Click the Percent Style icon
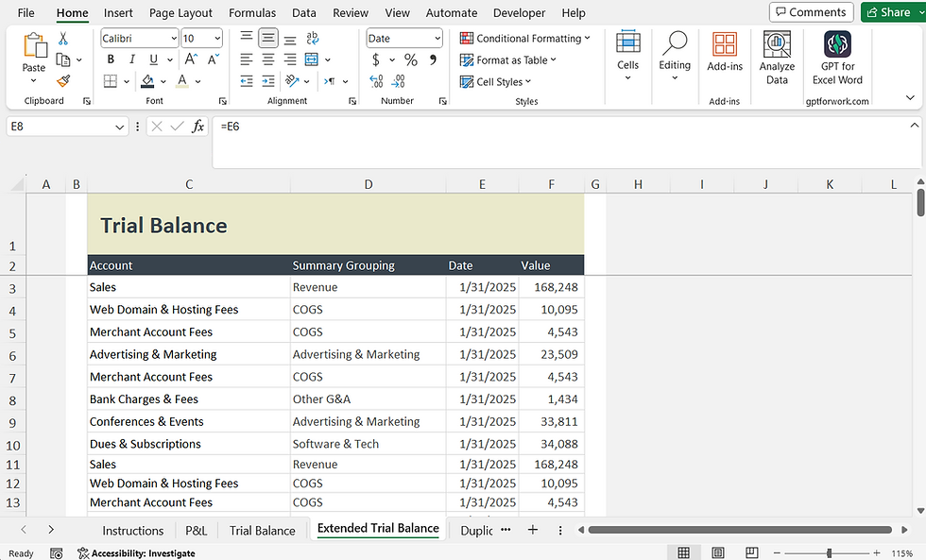926x560 pixels. pos(410,59)
